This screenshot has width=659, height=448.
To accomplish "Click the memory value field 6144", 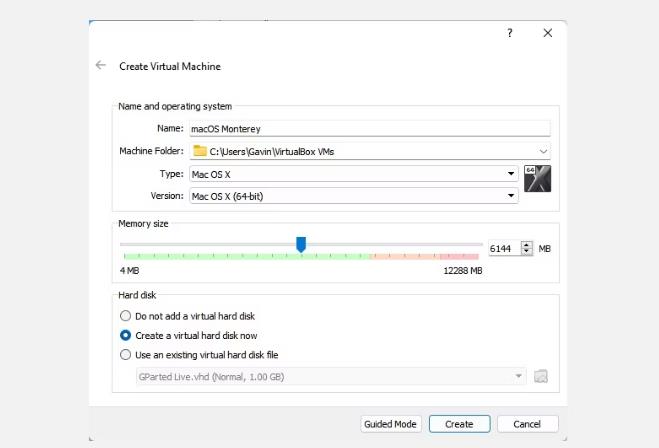I will [504, 248].
